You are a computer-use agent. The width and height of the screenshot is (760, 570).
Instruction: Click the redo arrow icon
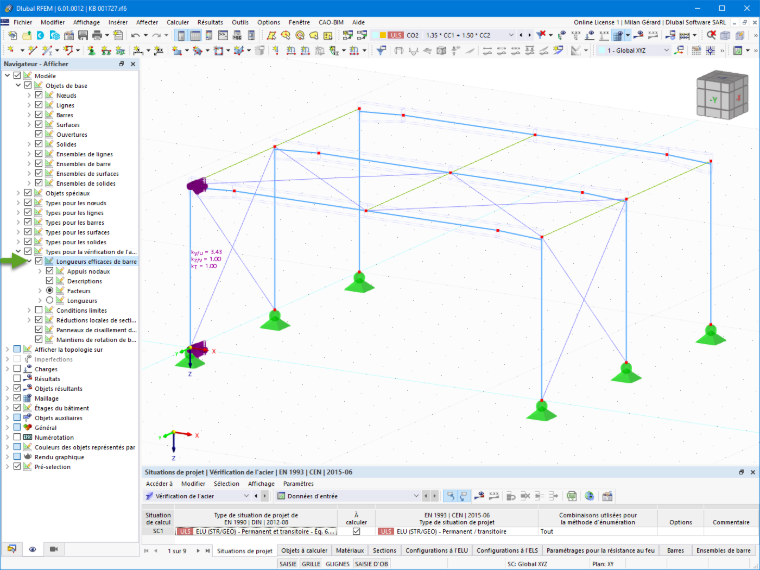(x=157, y=35)
